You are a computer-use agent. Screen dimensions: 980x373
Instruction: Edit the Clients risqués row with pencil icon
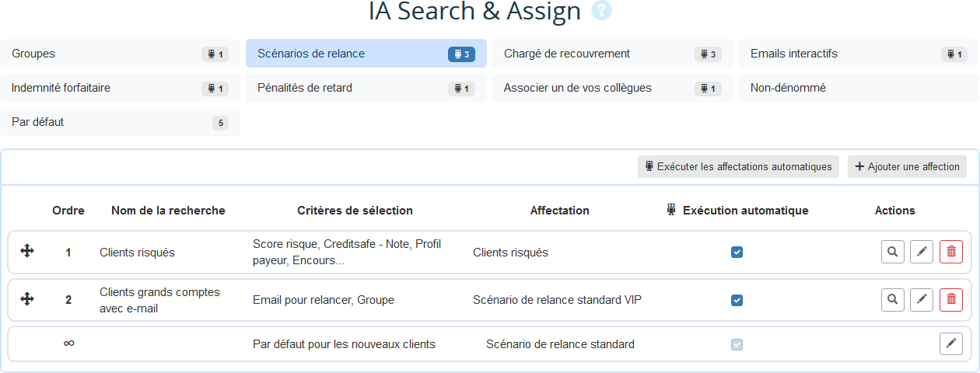pos(922,252)
